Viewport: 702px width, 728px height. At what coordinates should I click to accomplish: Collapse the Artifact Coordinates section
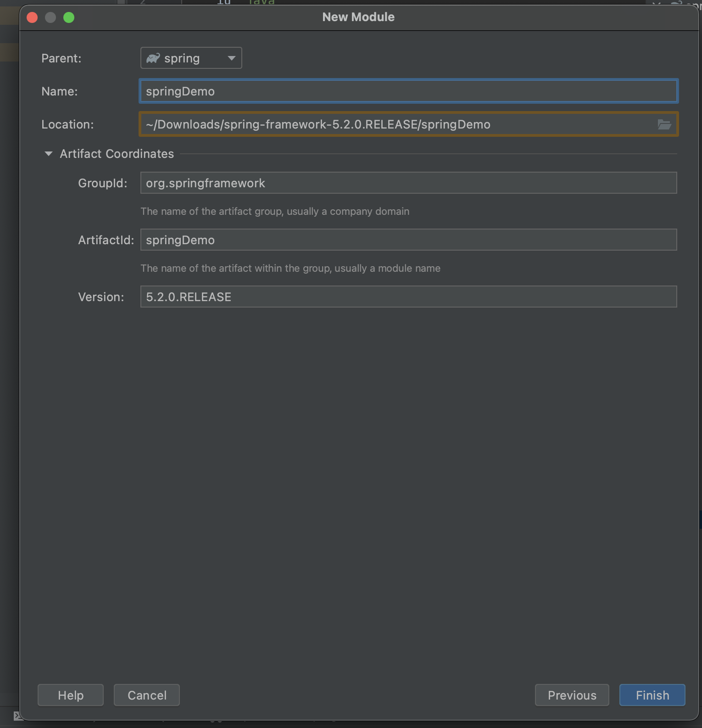[x=49, y=154]
